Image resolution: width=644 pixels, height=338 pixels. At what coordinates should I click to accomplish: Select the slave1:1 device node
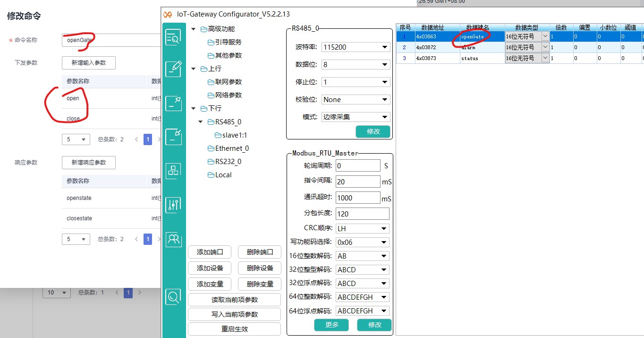[x=231, y=135]
